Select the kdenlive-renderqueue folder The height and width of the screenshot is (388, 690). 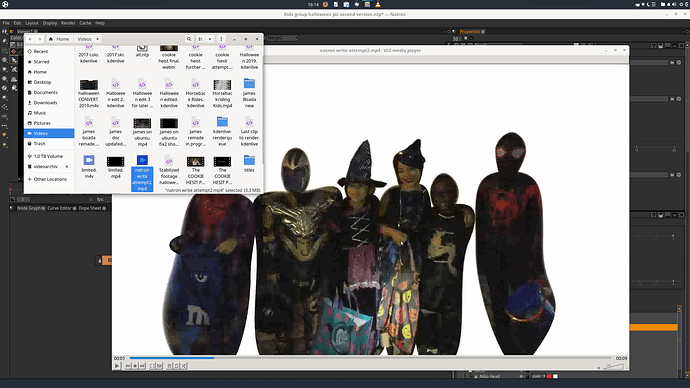pyautogui.click(x=222, y=132)
